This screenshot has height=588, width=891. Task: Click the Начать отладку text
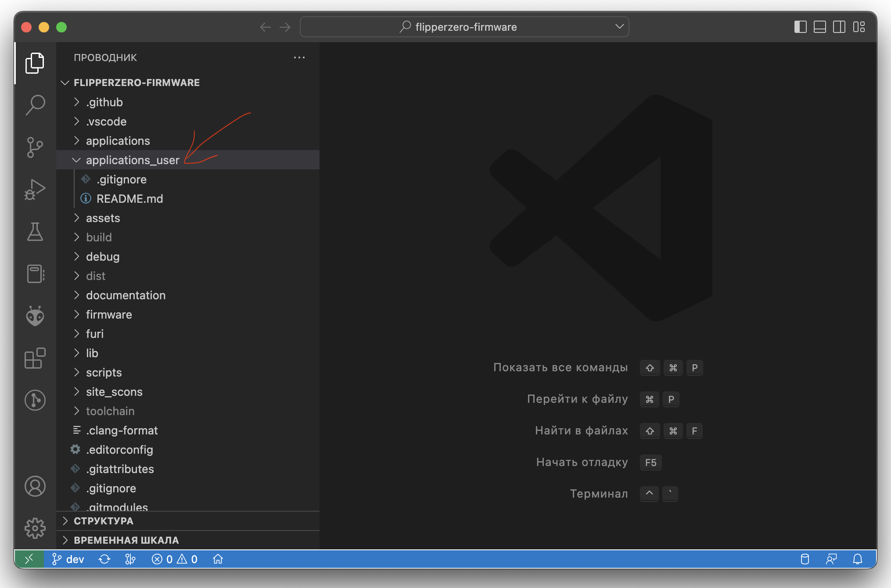582,462
